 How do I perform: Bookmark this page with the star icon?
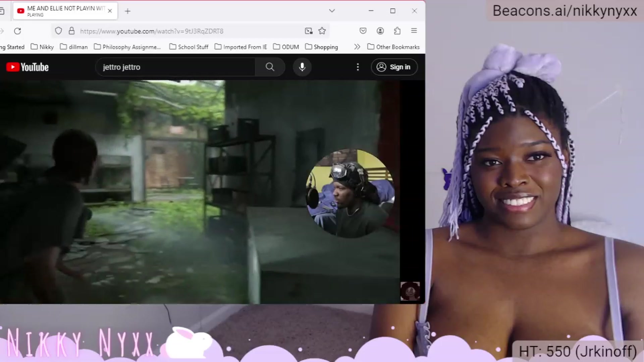point(322,31)
